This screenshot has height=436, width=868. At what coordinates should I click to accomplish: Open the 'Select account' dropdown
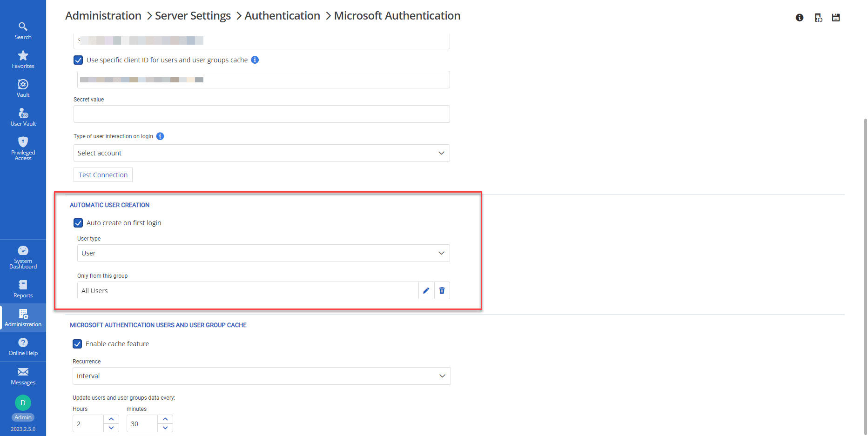261,153
